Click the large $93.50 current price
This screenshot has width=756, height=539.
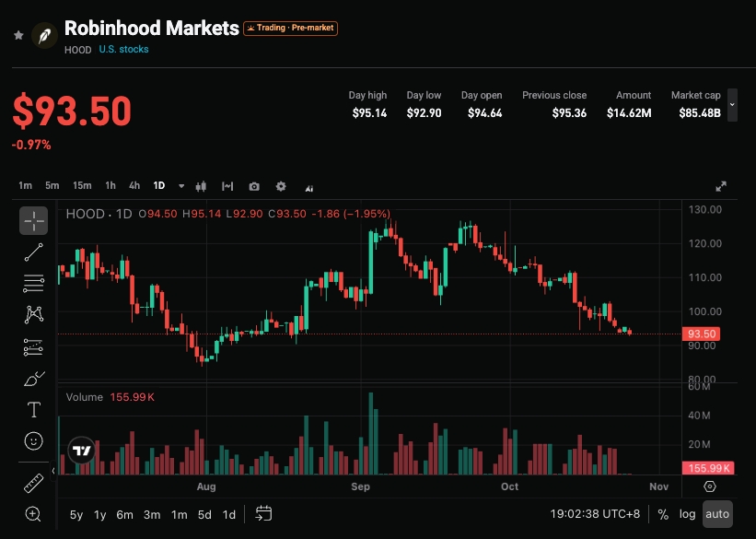pyautogui.click(x=72, y=111)
